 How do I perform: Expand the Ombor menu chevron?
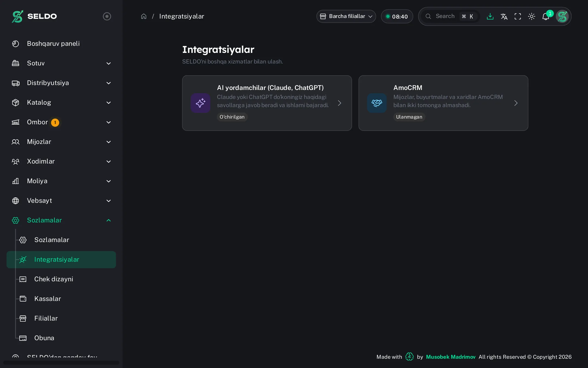click(x=109, y=122)
